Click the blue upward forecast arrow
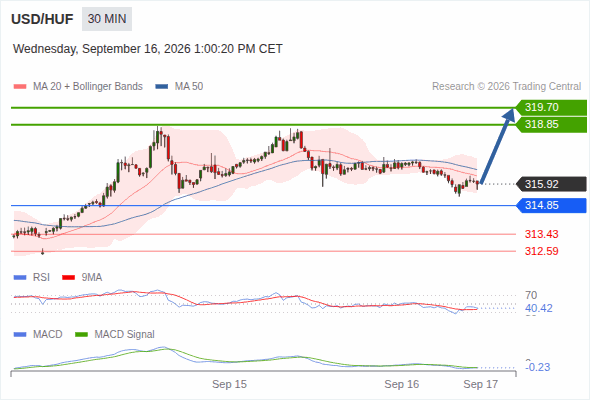This screenshot has height=400, width=590. coord(497,146)
